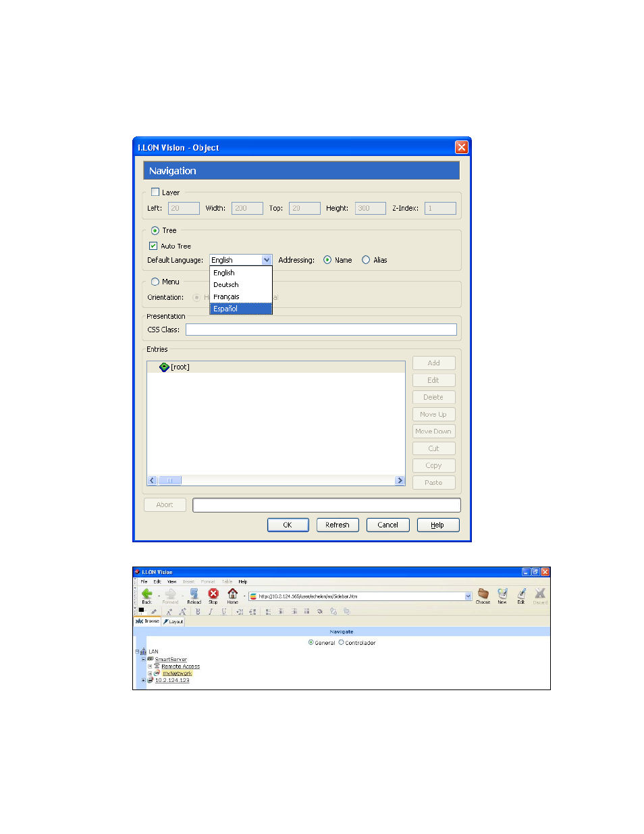The height and width of the screenshot is (834, 644).
Task: Open the View menu
Action: click(172, 581)
